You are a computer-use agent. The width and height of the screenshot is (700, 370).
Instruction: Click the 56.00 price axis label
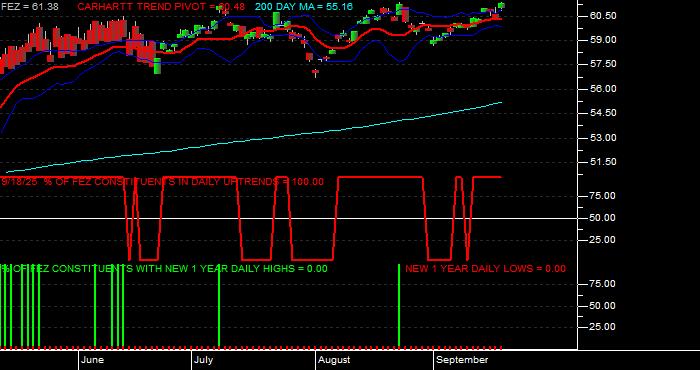click(603, 89)
